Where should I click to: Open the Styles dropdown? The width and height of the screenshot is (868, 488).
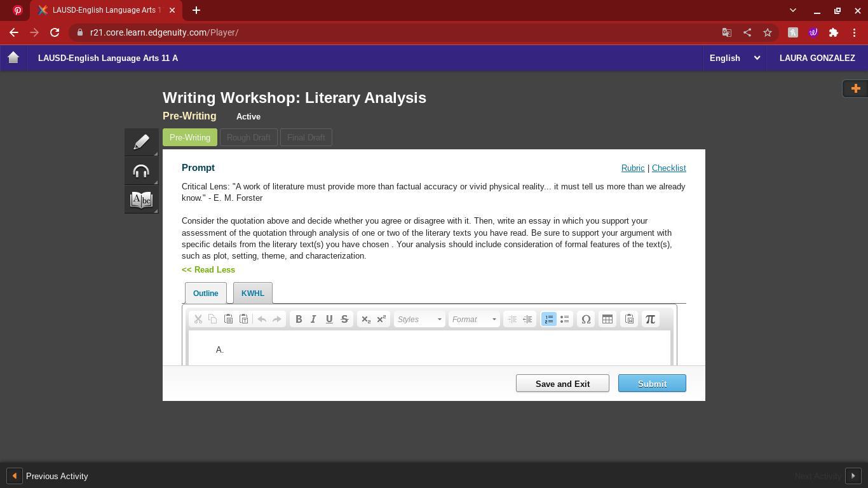[x=419, y=319]
